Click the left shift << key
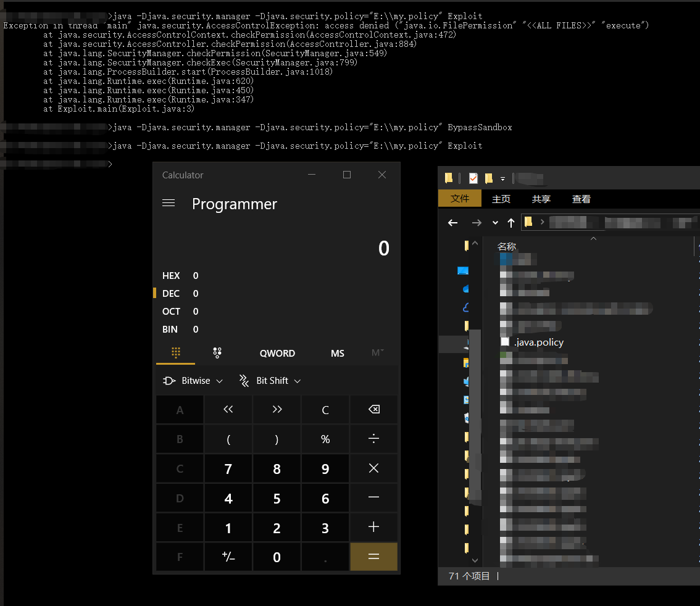 coord(228,410)
